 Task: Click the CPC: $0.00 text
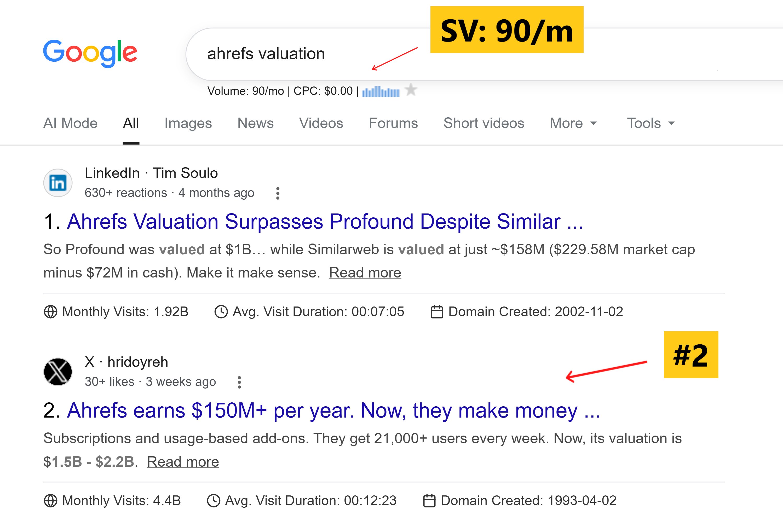[323, 91]
